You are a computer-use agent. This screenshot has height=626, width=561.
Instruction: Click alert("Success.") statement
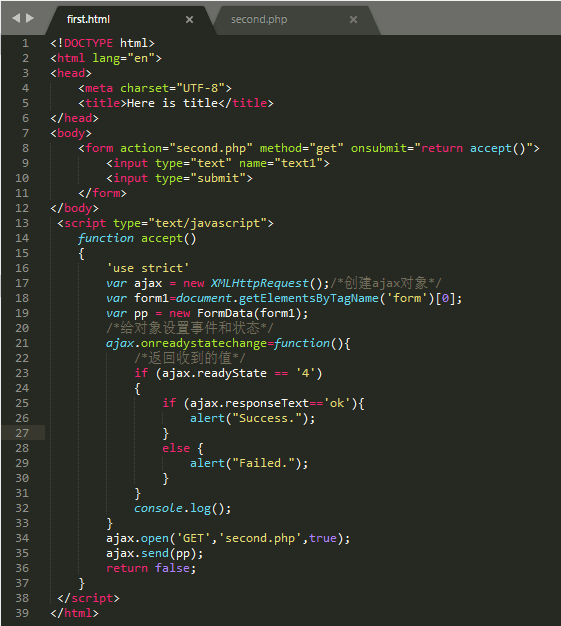pyautogui.click(x=252, y=418)
